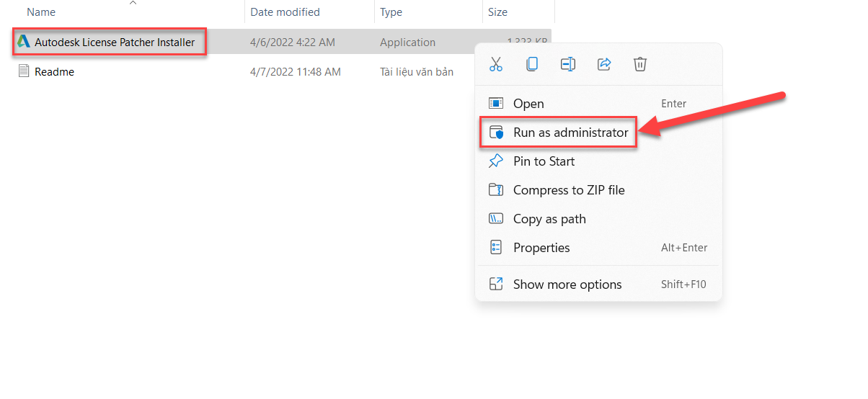Choose Pin to Start option
The height and width of the screenshot is (399, 868).
544,161
